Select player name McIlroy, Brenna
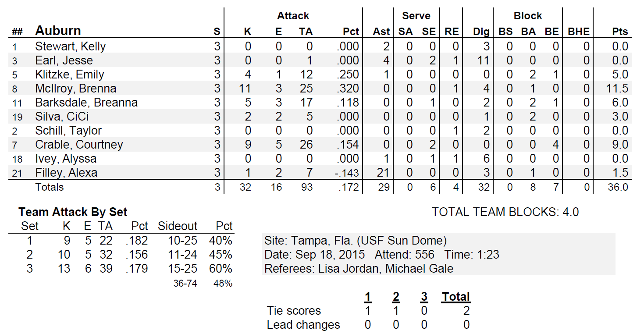 [x=76, y=88]
